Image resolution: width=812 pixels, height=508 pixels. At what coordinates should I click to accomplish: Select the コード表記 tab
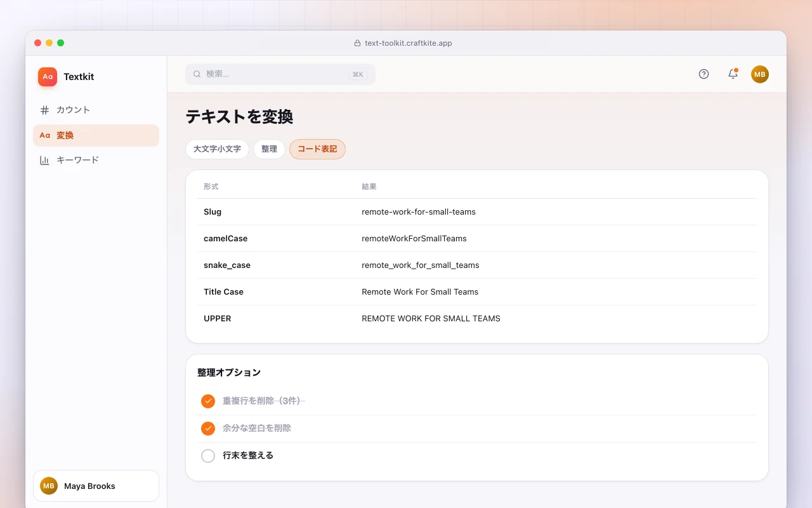317,149
